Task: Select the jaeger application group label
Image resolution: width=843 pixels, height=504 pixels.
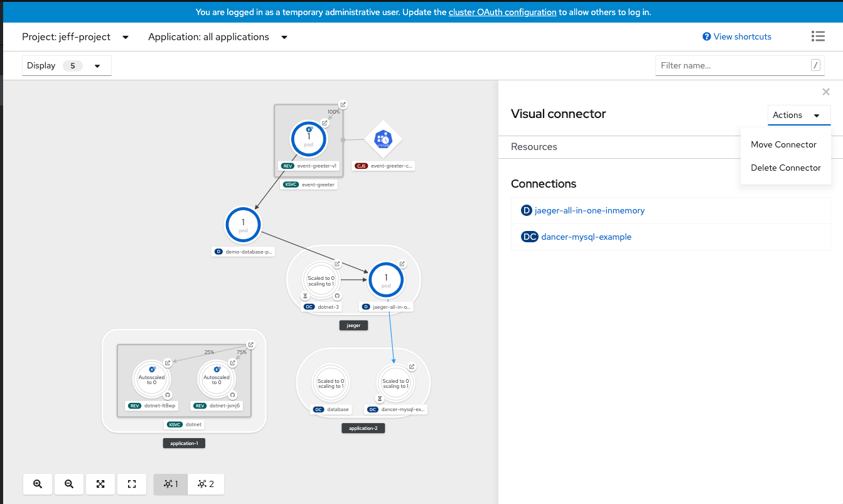Action: click(353, 325)
